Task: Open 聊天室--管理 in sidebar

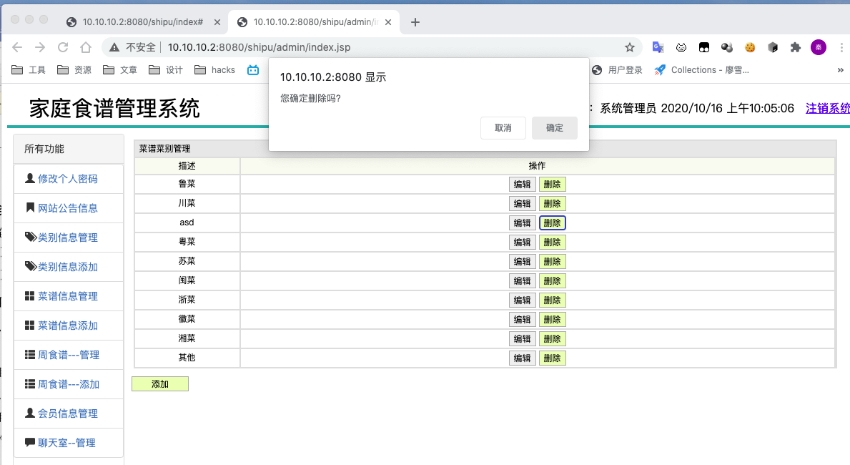Action: pyautogui.click(x=67, y=443)
